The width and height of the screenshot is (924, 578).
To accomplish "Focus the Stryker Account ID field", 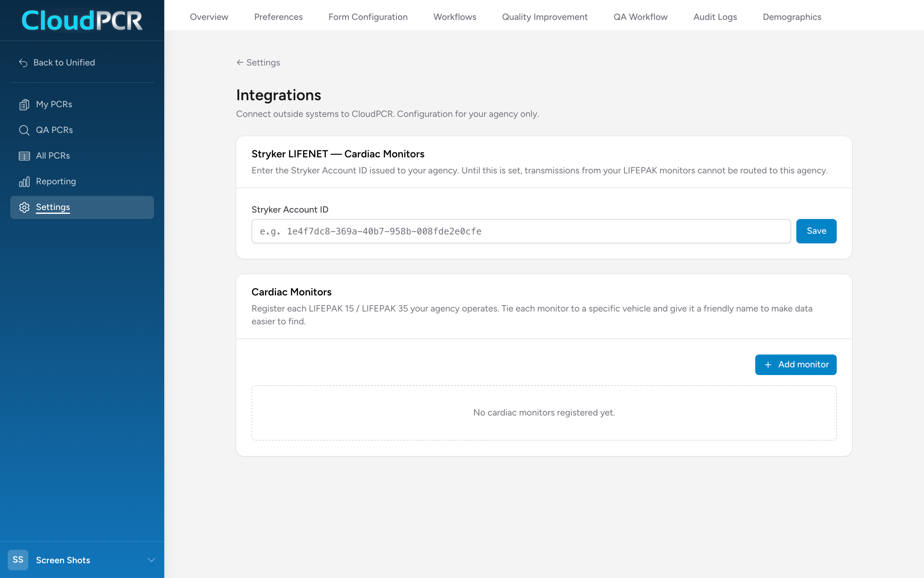I will (521, 231).
